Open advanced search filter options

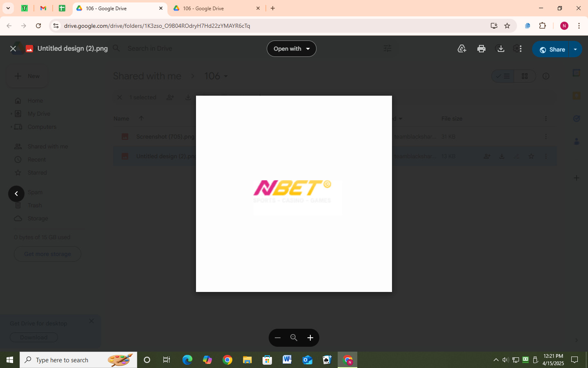[x=388, y=49]
